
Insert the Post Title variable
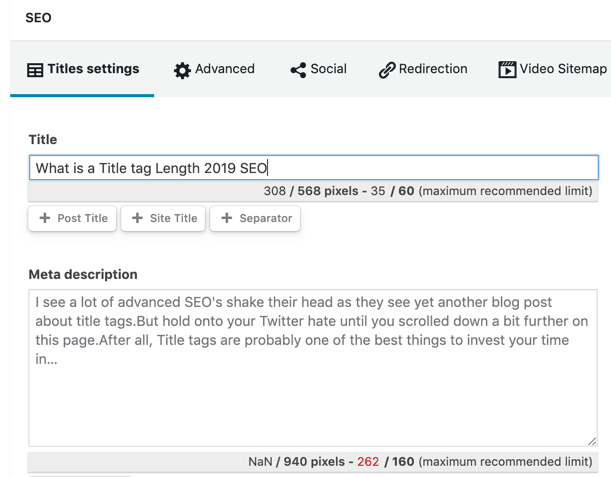tap(73, 218)
